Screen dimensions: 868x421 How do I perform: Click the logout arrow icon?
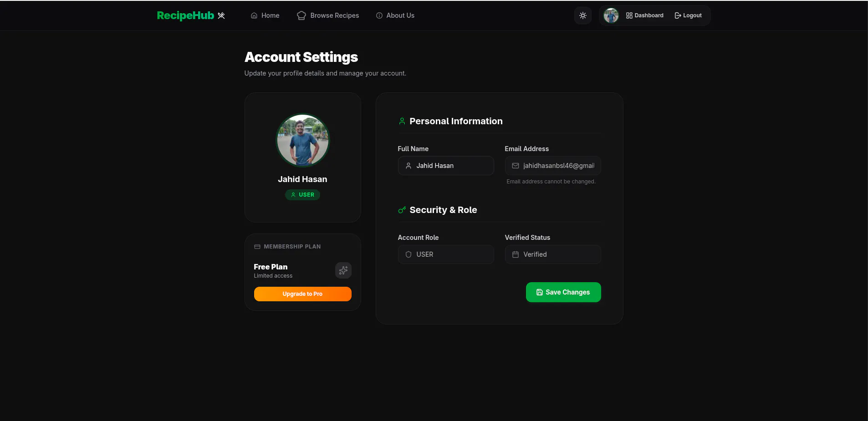coord(678,15)
